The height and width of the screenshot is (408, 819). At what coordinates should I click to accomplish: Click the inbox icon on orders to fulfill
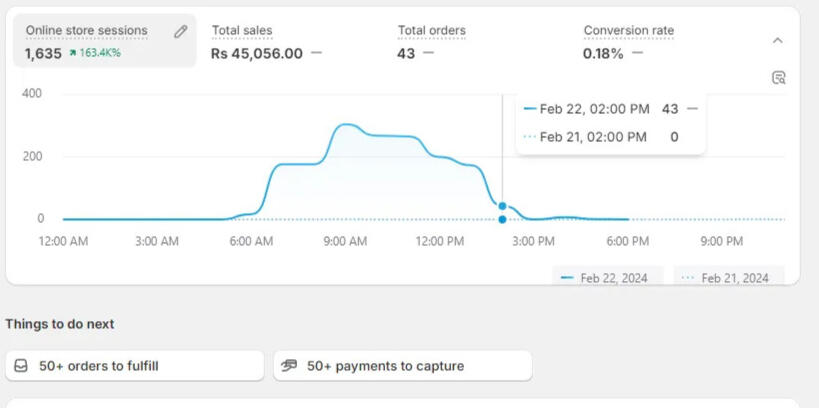[21, 366]
